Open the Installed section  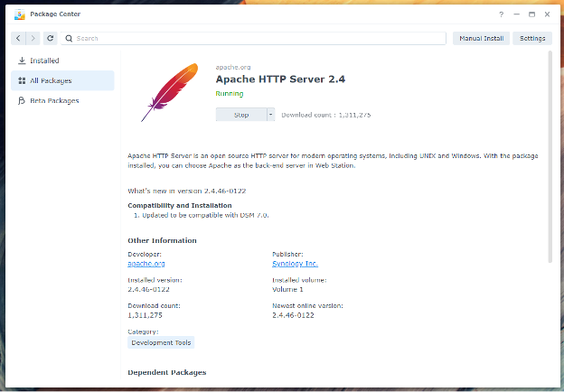62,61
